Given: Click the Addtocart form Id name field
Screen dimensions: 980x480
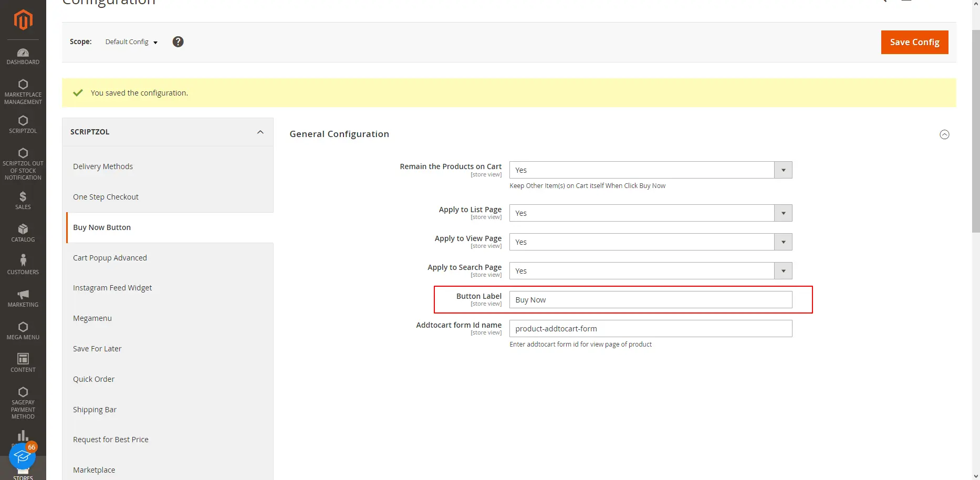Looking at the screenshot, I should (651, 329).
